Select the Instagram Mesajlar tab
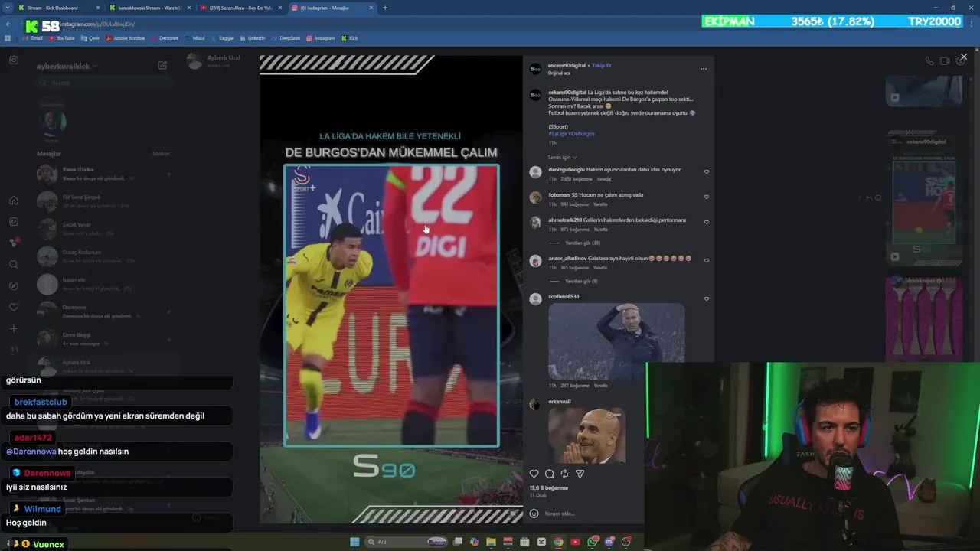 (332, 8)
